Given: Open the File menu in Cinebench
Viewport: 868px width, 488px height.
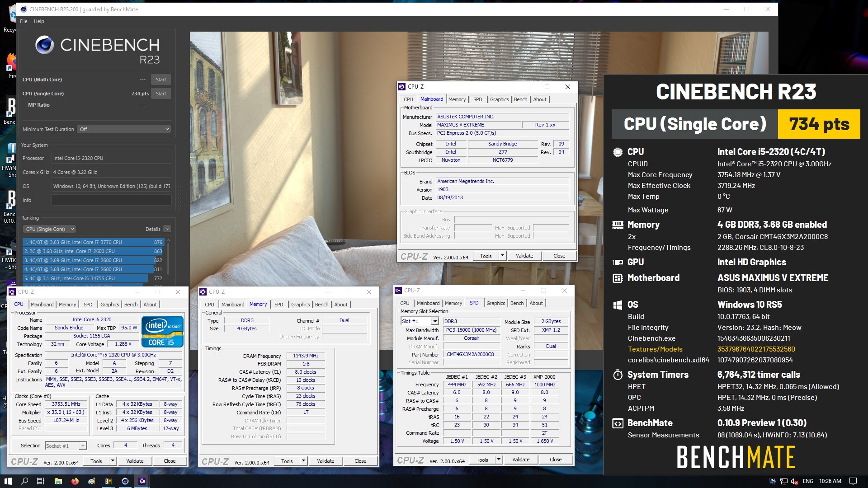Looking at the screenshot, I should [24, 21].
